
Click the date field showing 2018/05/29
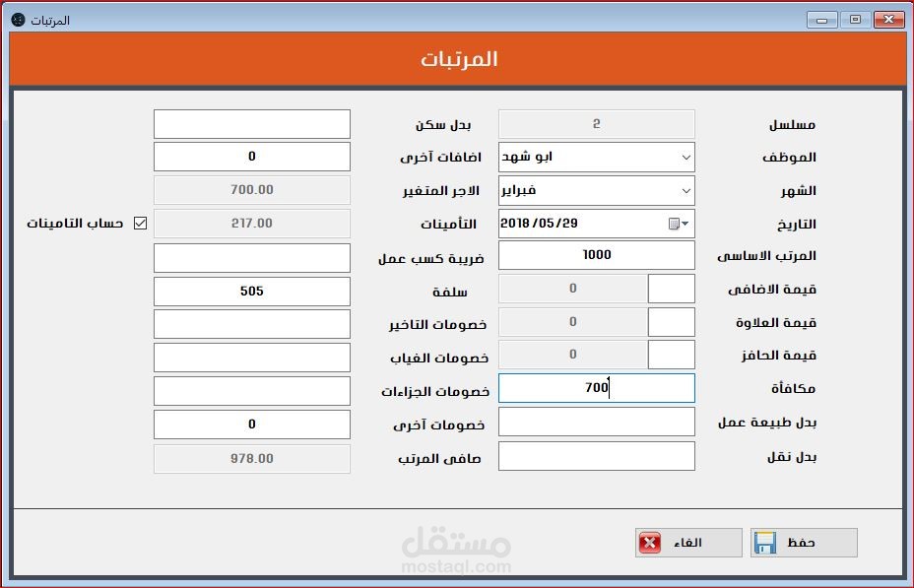[596, 224]
